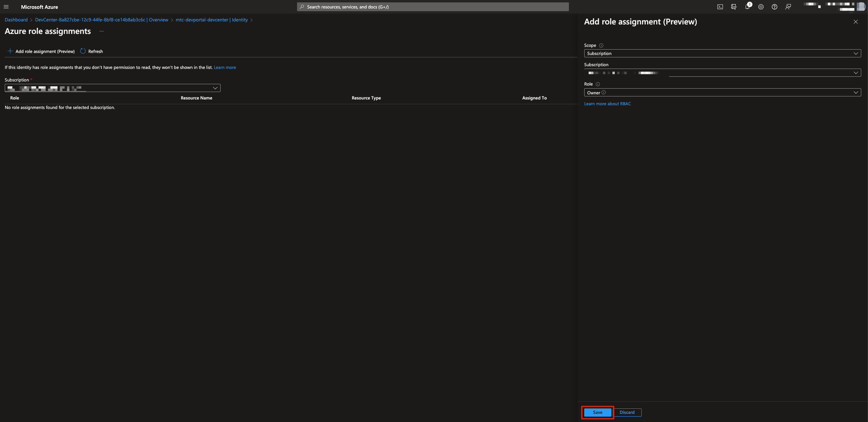Expand the Scope dropdown
The image size is (868, 422).
click(722, 53)
